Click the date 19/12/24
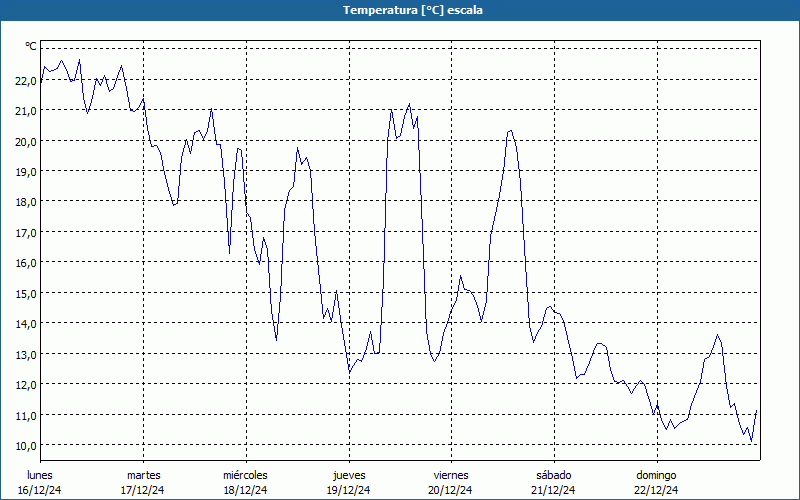800x500 pixels. click(348, 490)
